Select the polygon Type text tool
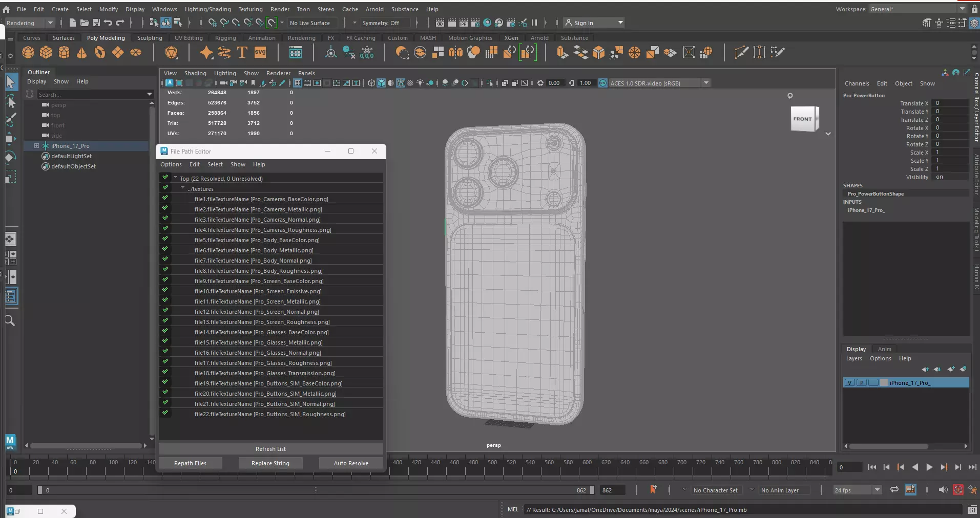 tap(242, 52)
